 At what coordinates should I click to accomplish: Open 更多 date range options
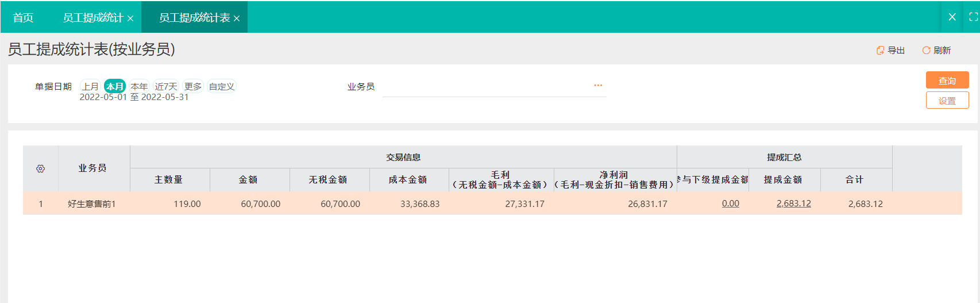click(193, 86)
